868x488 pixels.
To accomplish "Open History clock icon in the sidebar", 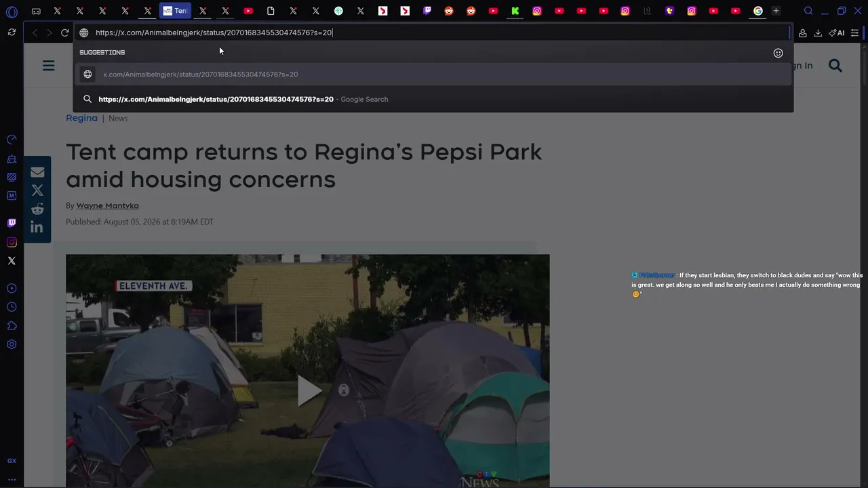I will 12,307.
